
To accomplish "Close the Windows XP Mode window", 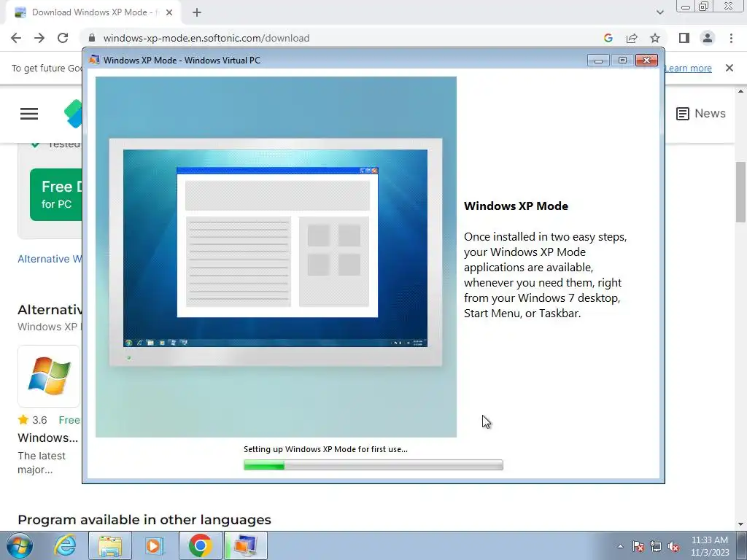I will (646, 60).
